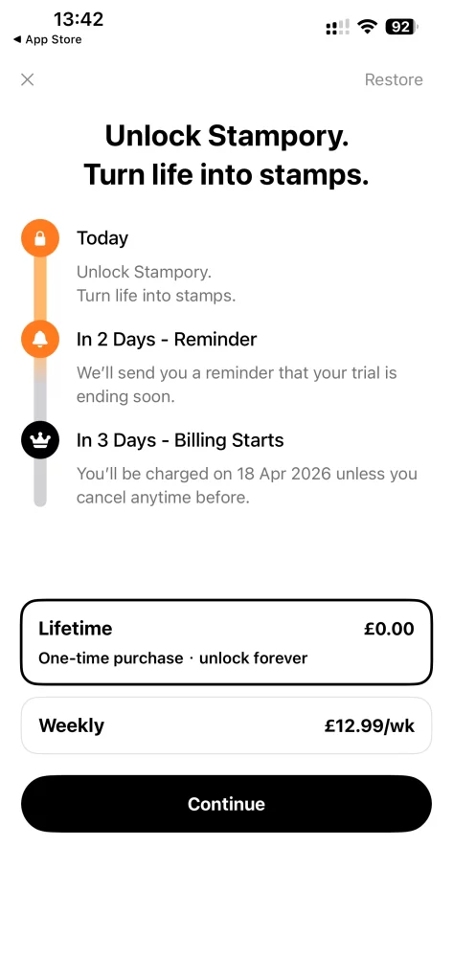Select the Weekly plan option

[226, 725]
